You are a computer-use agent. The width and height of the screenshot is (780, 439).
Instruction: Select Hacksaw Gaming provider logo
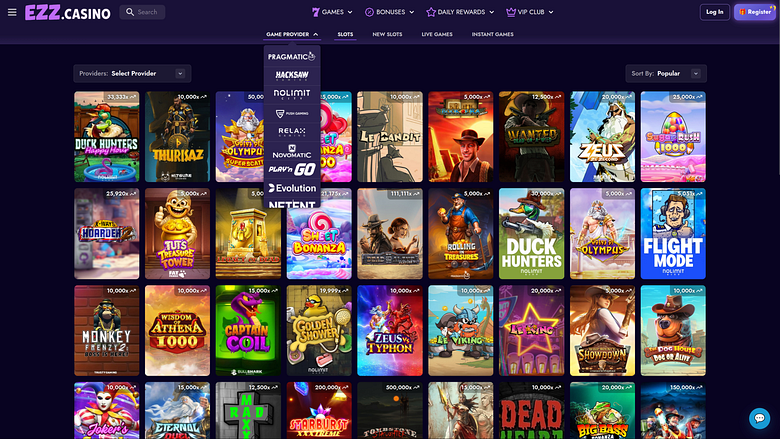pyautogui.click(x=292, y=75)
